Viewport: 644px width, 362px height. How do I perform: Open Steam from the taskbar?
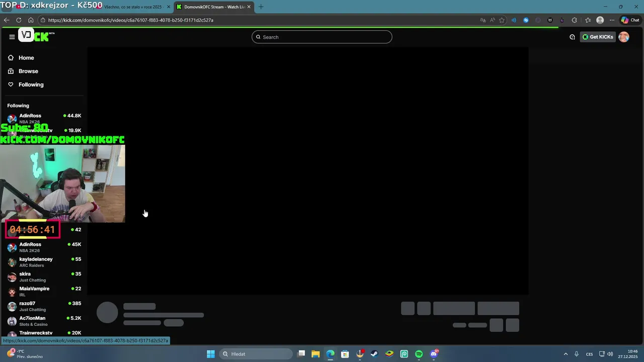pyautogui.click(x=374, y=354)
